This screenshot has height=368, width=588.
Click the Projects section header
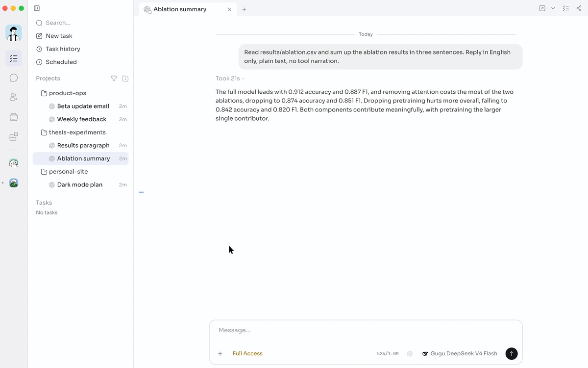coord(48,79)
